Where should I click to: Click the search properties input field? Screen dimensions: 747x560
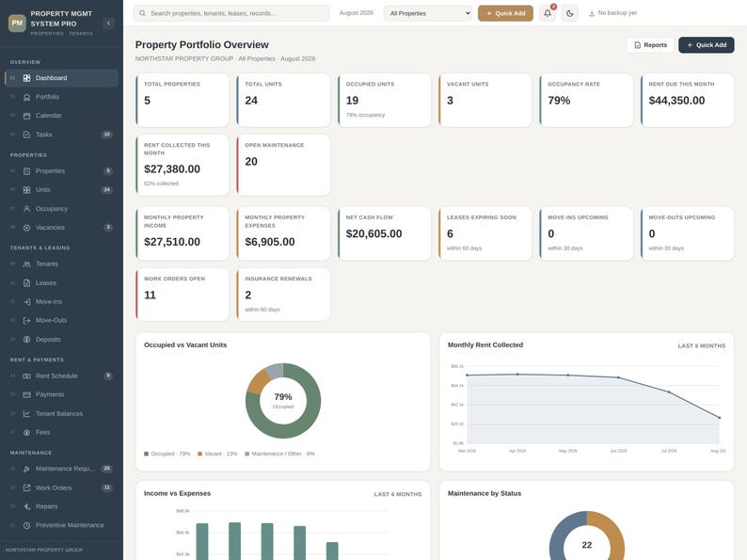pos(231,13)
